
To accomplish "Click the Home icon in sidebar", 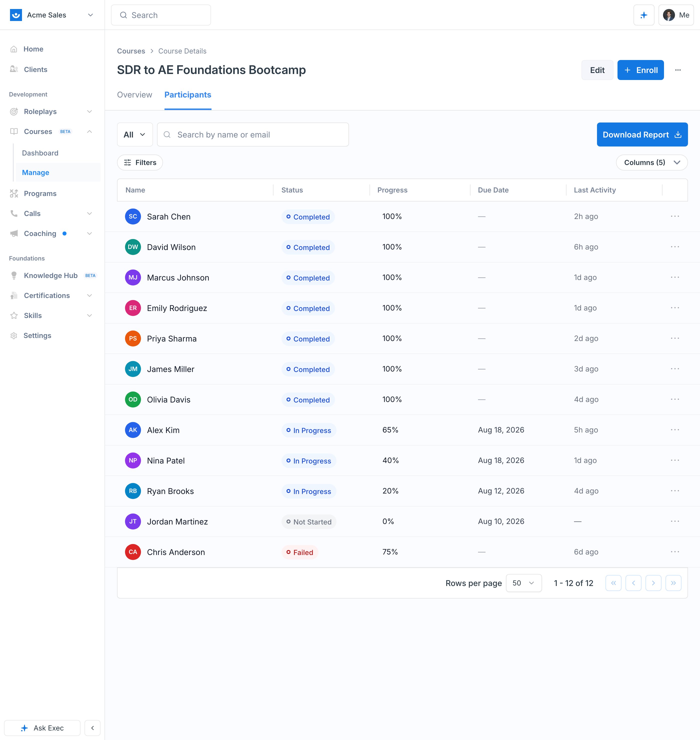I will pyautogui.click(x=14, y=49).
